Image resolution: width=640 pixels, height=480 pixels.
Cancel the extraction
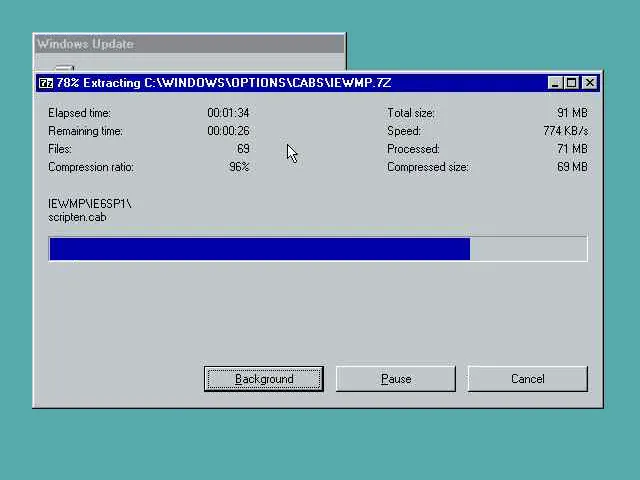(527, 379)
